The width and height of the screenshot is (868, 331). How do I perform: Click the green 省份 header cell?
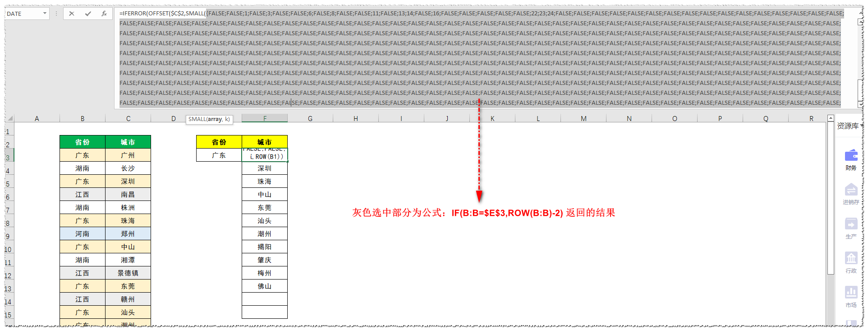pos(83,142)
